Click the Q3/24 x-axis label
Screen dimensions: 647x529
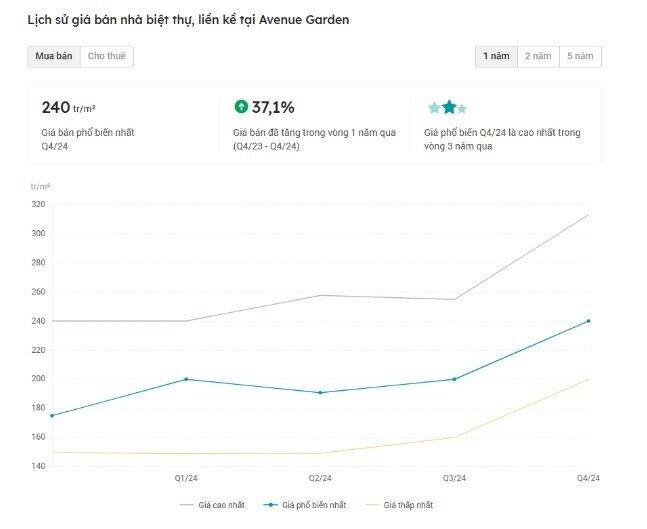click(x=454, y=477)
